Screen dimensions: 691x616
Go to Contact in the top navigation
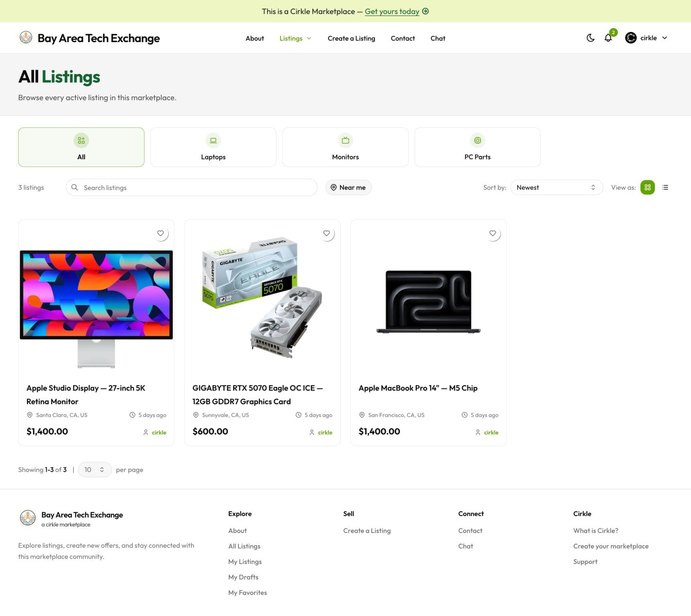coord(402,38)
